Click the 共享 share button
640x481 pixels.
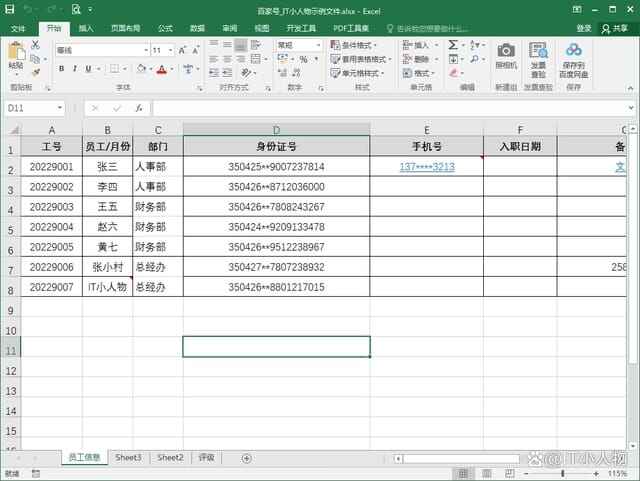[615, 28]
